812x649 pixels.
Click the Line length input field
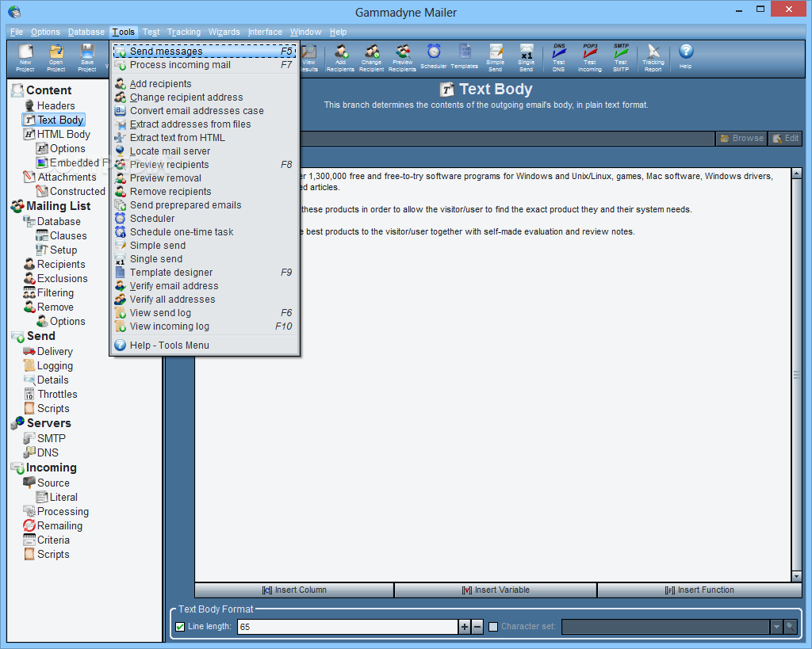tap(347, 627)
